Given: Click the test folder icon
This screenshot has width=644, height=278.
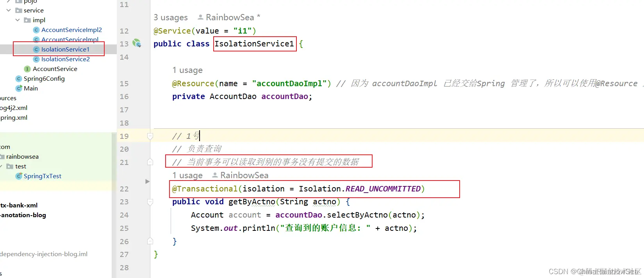Looking at the screenshot, I should click(10, 166).
